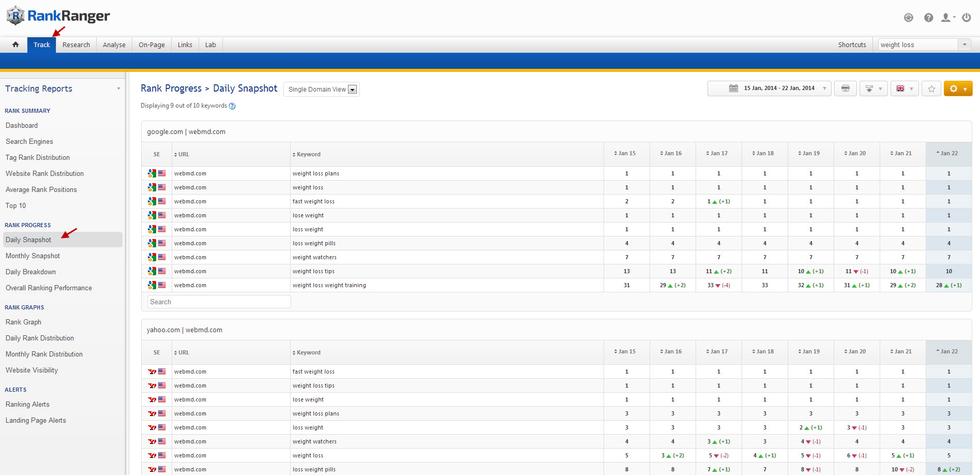The height and width of the screenshot is (475, 980).
Task: Click help icon beside Displaying keywords text
Action: coord(232,106)
